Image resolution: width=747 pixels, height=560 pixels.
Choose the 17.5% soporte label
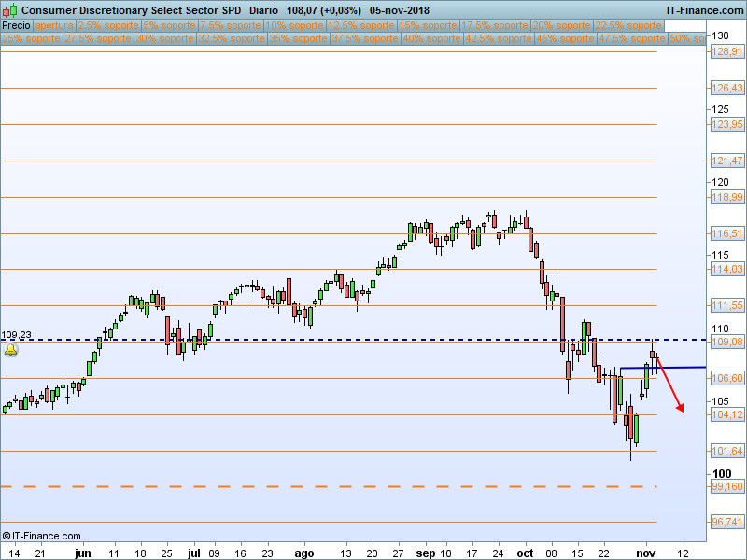point(495,25)
